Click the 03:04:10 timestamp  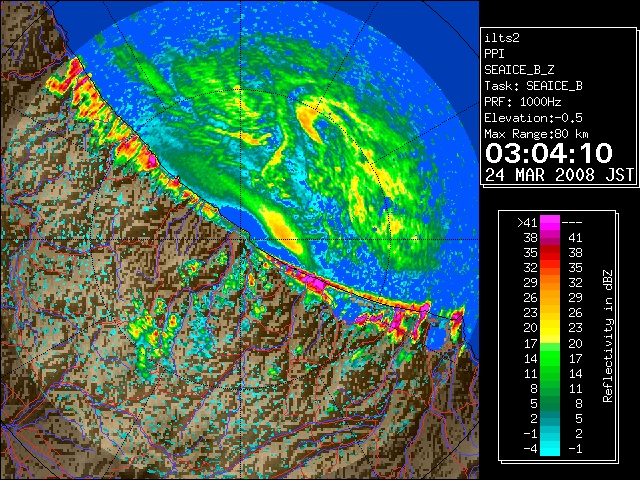pos(549,153)
